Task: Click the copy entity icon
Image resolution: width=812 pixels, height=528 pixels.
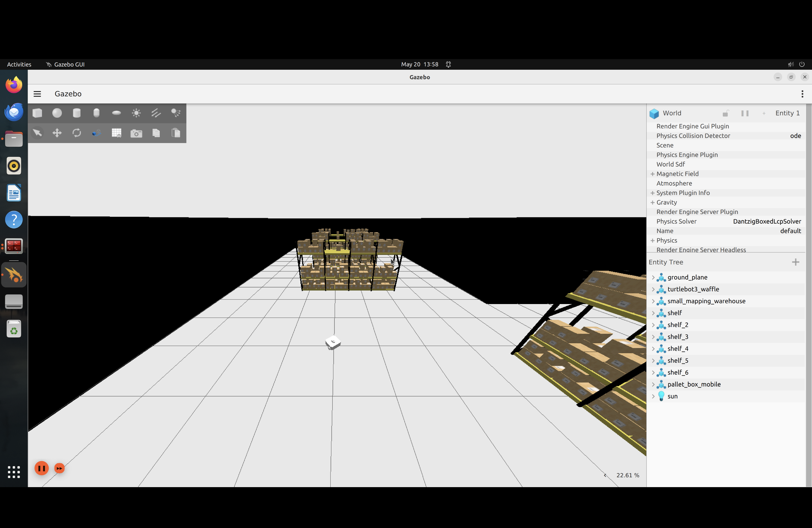Action: tap(156, 133)
